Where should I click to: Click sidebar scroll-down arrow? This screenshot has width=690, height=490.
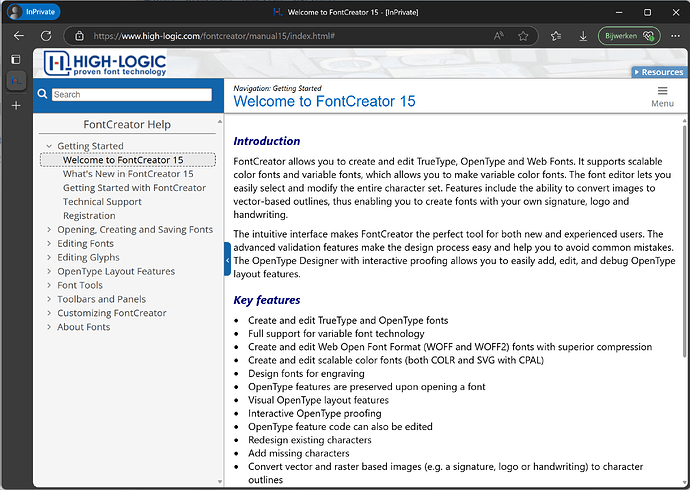(220, 482)
